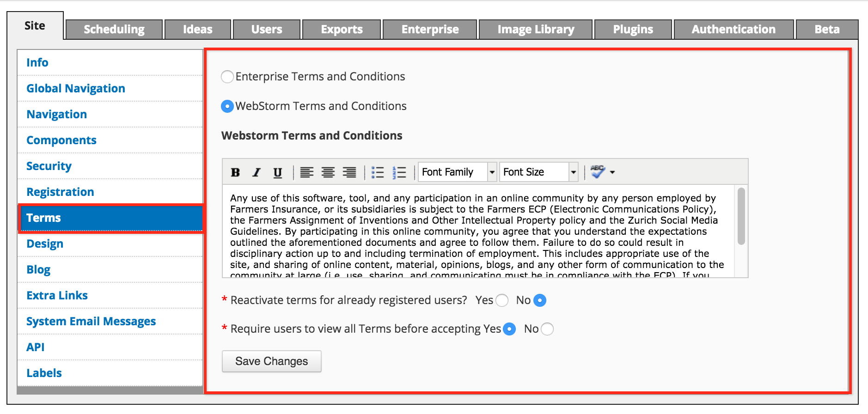Open System Email Messages settings
Viewport: 868px width, 414px height.
pos(110,322)
